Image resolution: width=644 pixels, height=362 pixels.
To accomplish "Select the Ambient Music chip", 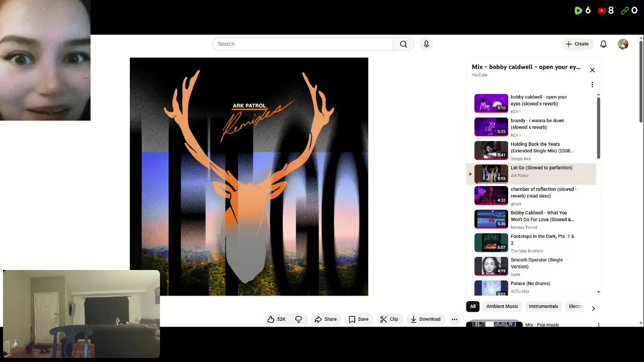I will click(x=502, y=307).
